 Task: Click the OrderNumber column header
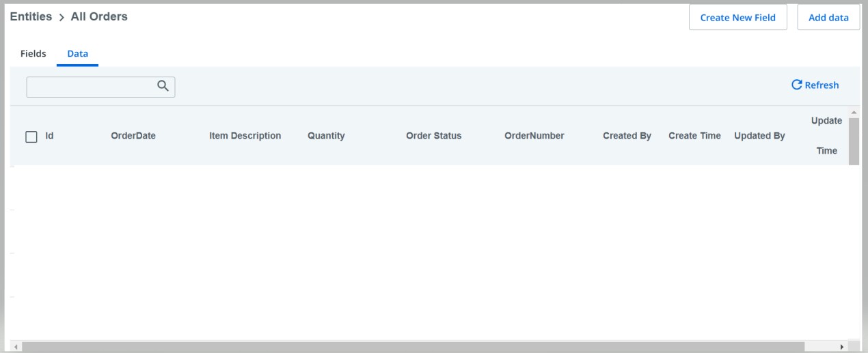(x=534, y=136)
